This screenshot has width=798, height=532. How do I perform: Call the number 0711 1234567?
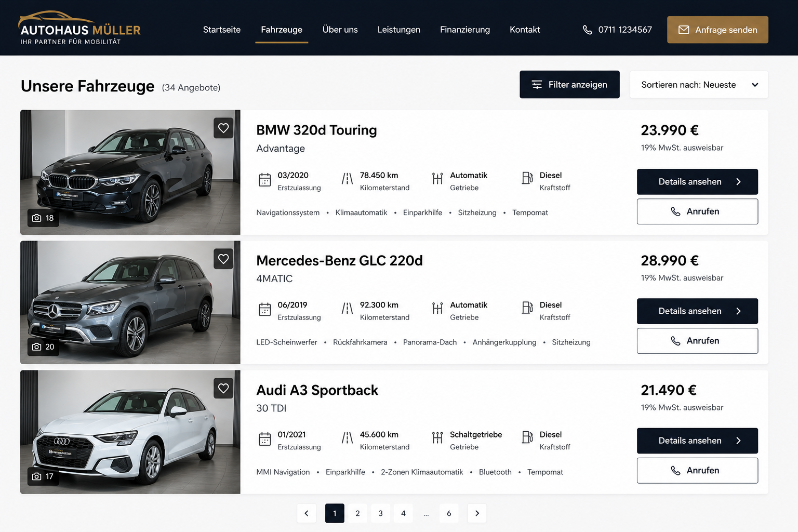pos(625,30)
